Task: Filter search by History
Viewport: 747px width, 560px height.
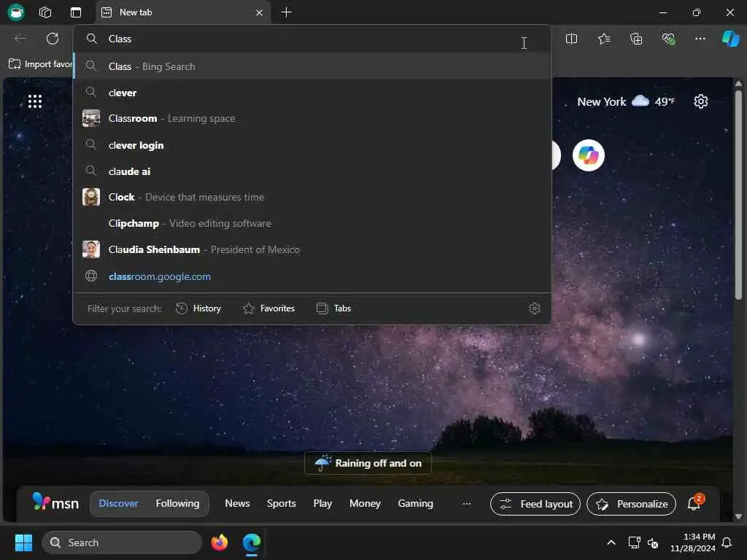Action: tap(198, 308)
